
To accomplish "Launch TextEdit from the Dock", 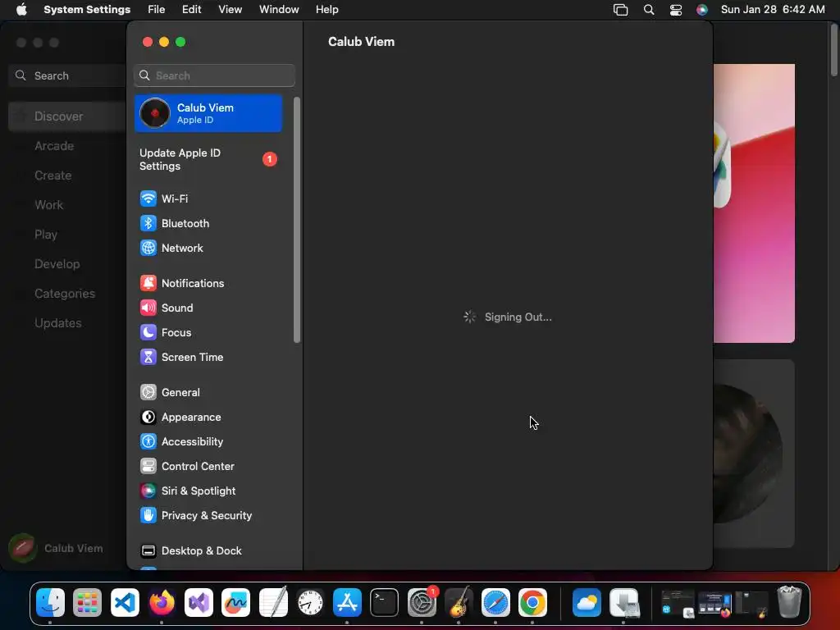I will [x=273, y=603].
